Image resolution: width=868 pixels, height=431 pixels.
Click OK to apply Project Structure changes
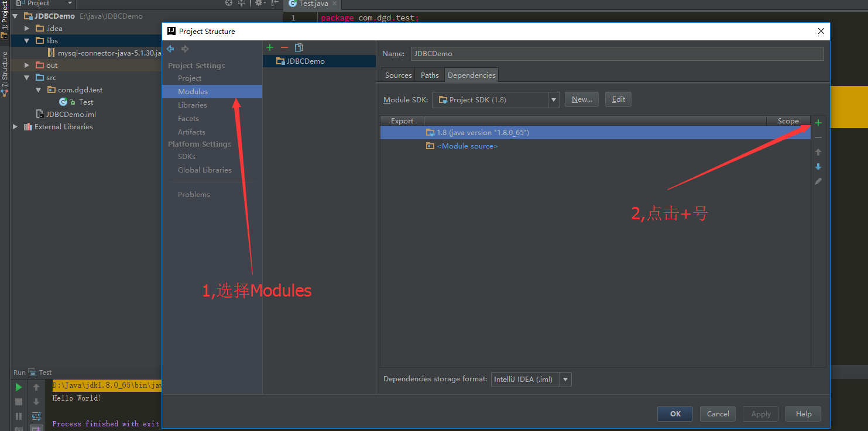coord(674,413)
